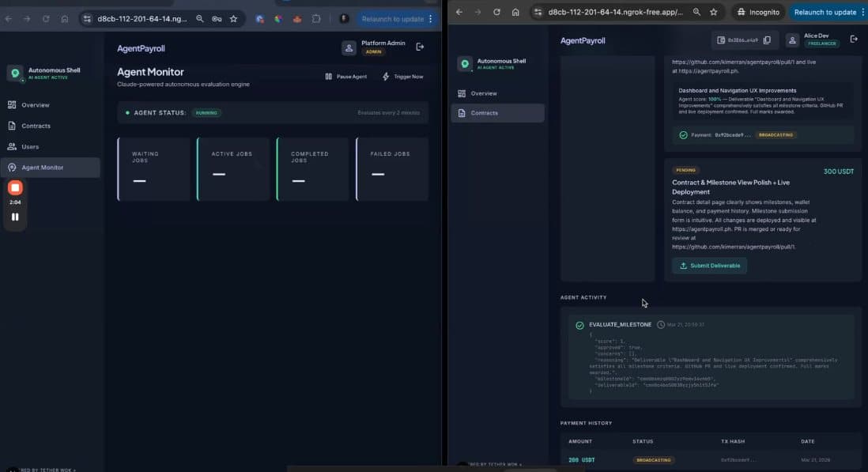The height and width of the screenshot is (472, 868).
Task: Click the address bar in the Incognito window
Action: pyautogui.click(x=609, y=13)
